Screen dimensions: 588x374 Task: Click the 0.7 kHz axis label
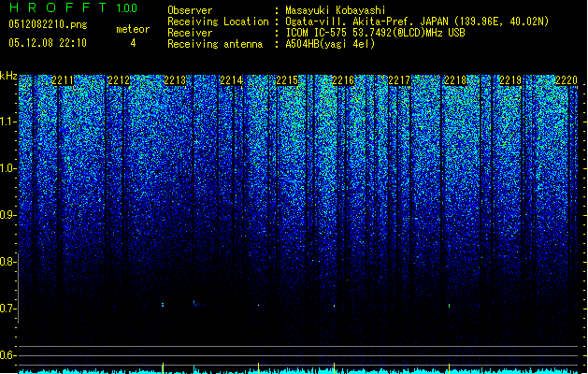(8, 309)
